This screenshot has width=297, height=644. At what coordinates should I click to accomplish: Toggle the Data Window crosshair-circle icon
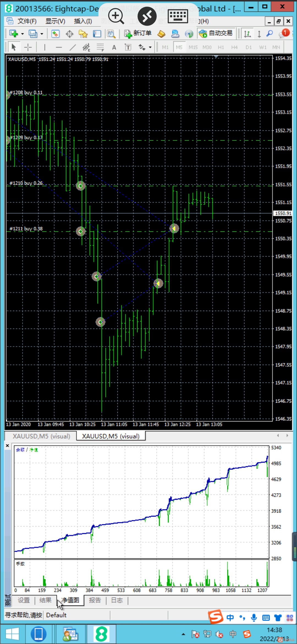coord(70,34)
